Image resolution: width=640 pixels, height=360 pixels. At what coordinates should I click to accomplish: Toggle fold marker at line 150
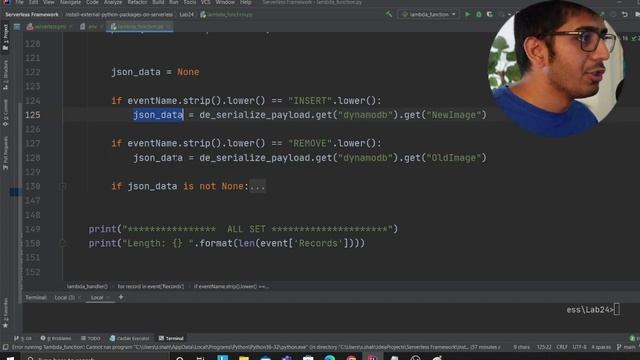62,243
